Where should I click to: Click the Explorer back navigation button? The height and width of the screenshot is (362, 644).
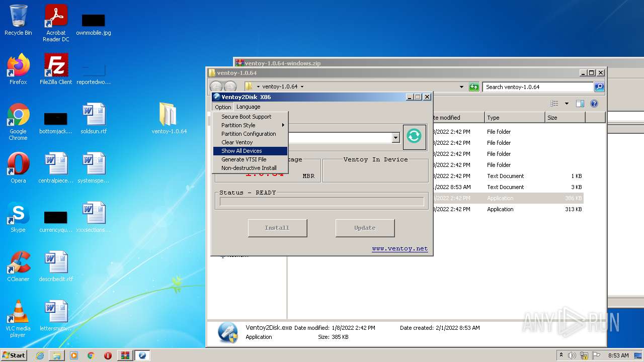(x=216, y=86)
